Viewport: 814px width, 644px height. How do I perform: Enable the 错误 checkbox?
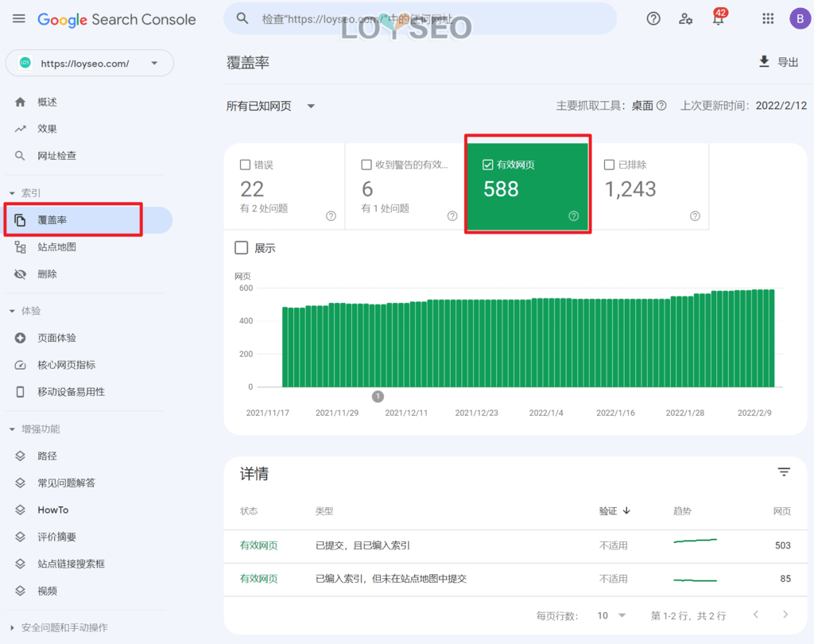245,165
